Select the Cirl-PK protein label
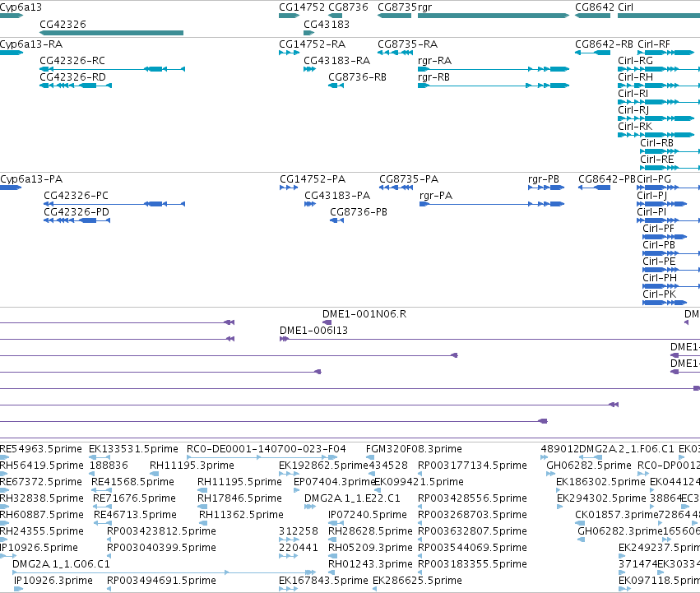The image size is (700, 593). [x=660, y=294]
